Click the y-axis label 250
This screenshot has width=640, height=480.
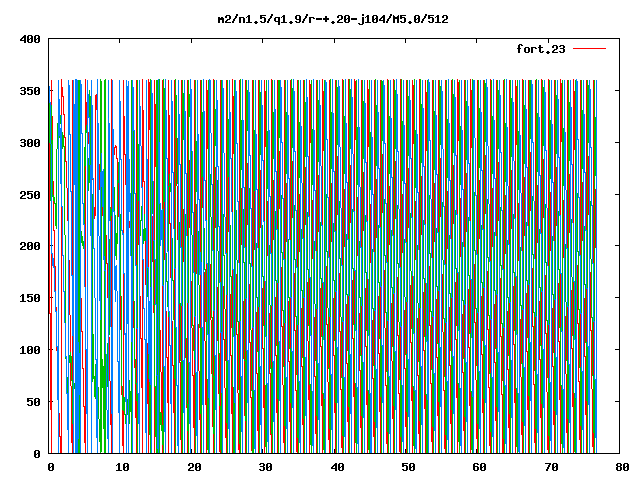(30, 195)
